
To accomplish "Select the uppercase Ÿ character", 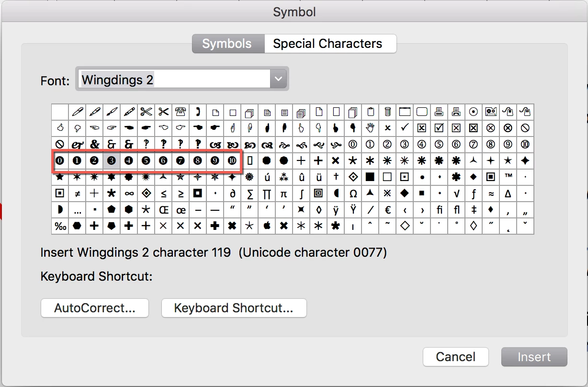I will tap(353, 210).
